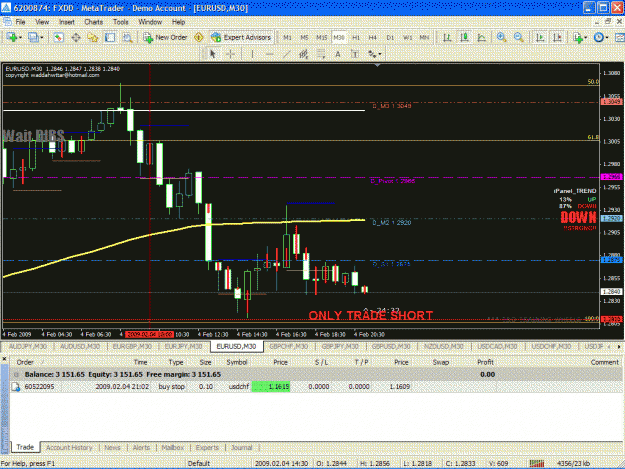Open the Journal terminal tab

pyautogui.click(x=242, y=447)
